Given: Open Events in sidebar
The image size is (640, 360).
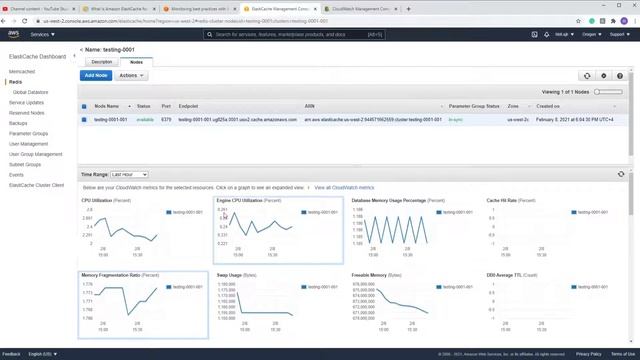Looking at the screenshot, I should point(16,175).
